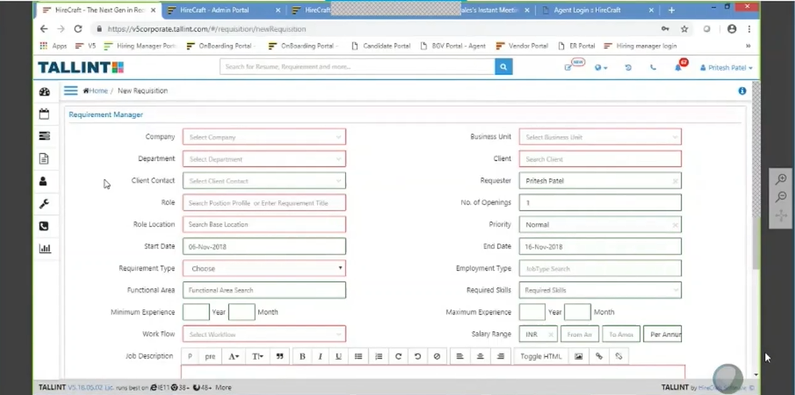
Task: Open Pritesh Patel user menu
Action: pyautogui.click(x=726, y=67)
